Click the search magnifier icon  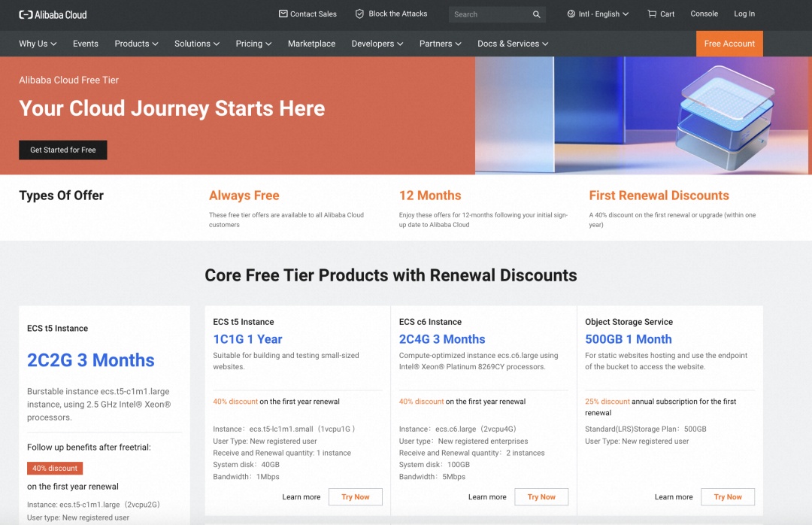537,14
